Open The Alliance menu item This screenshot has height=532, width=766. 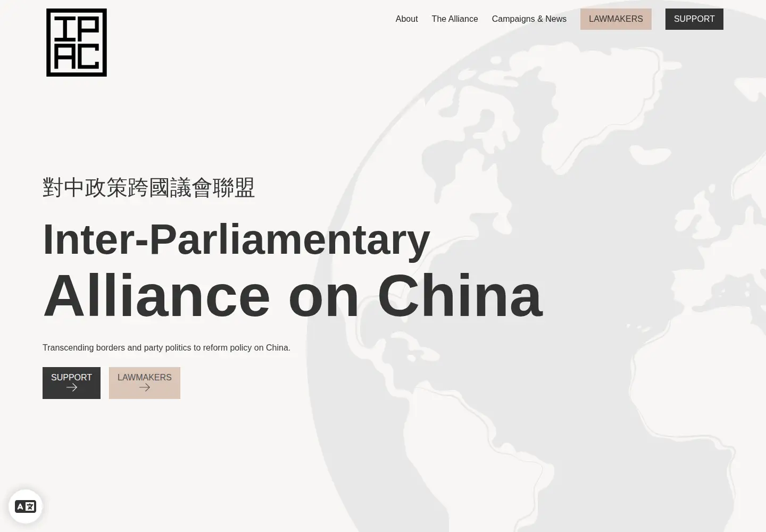click(x=455, y=19)
